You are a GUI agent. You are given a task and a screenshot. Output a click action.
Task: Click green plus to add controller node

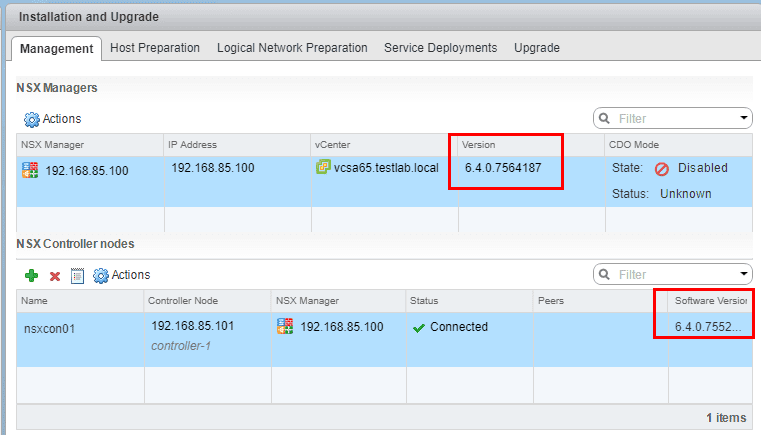coord(32,276)
